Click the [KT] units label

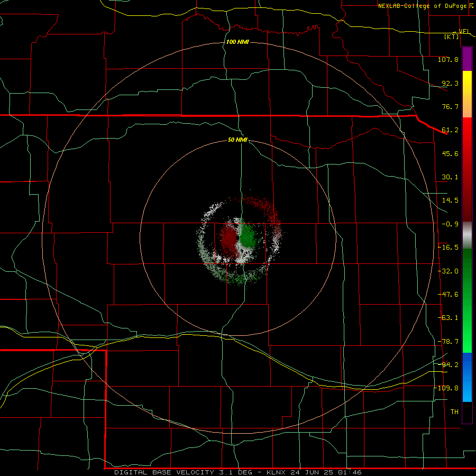(x=452, y=36)
